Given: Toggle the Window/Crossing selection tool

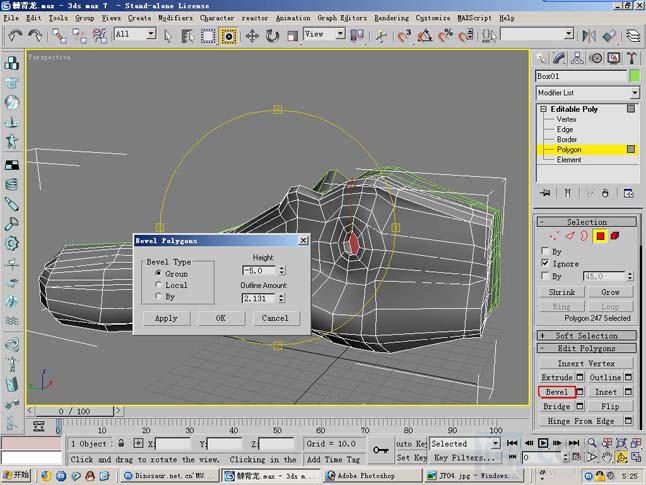Looking at the screenshot, I should click(229, 36).
